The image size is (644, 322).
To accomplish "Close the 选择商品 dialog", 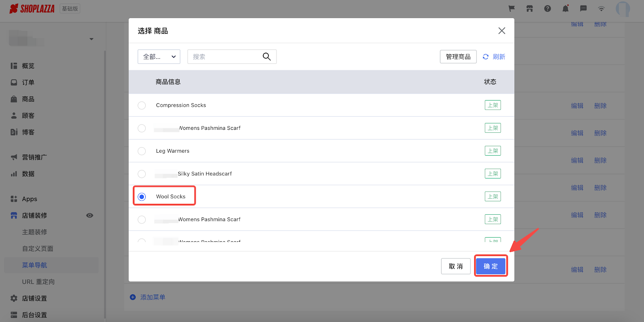I will pyautogui.click(x=502, y=31).
